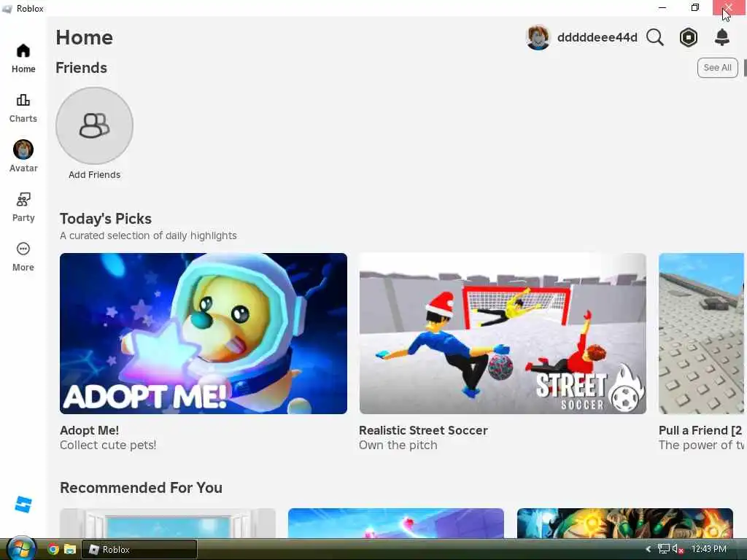Image resolution: width=747 pixels, height=560 pixels.
Task: Open the Windows Start orb
Action: pyautogui.click(x=20, y=548)
